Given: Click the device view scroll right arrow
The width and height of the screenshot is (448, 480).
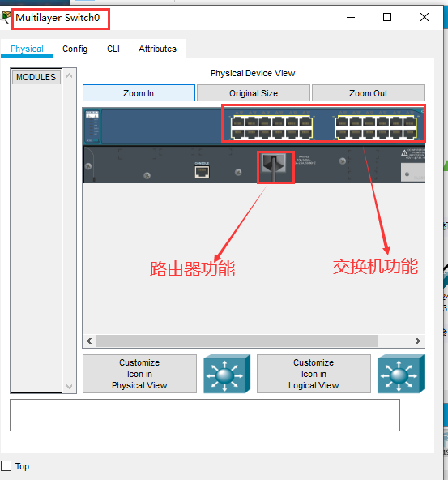Looking at the screenshot, I should (418, 341).
